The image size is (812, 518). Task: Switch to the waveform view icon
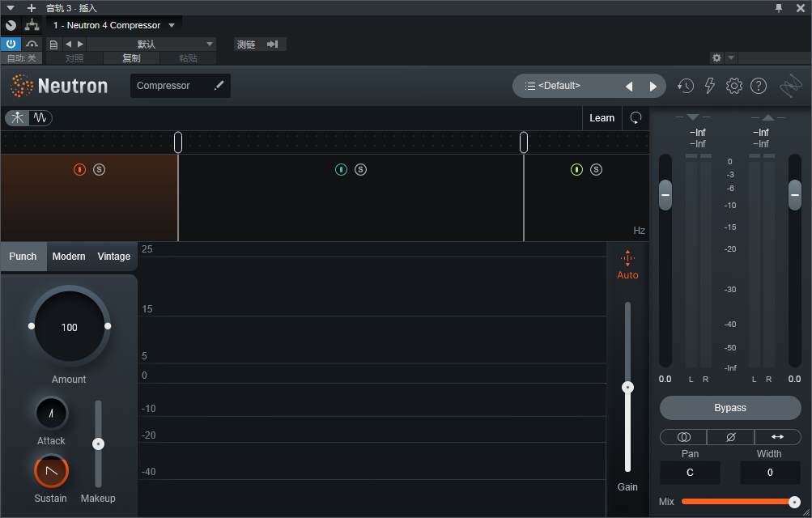point(40,118)
